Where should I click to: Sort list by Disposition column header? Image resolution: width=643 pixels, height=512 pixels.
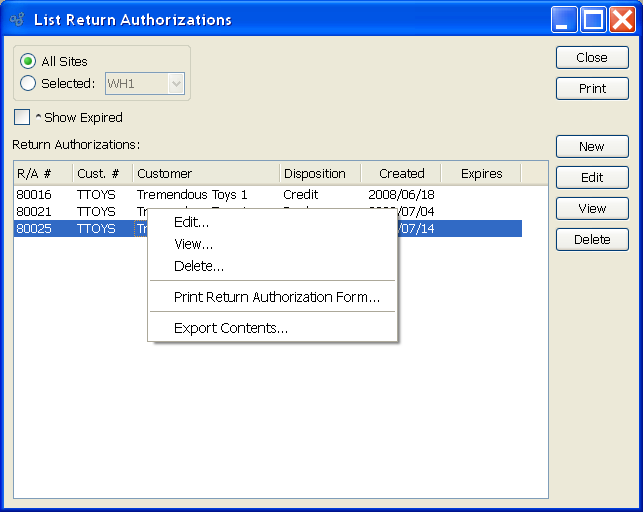[315, 174]
